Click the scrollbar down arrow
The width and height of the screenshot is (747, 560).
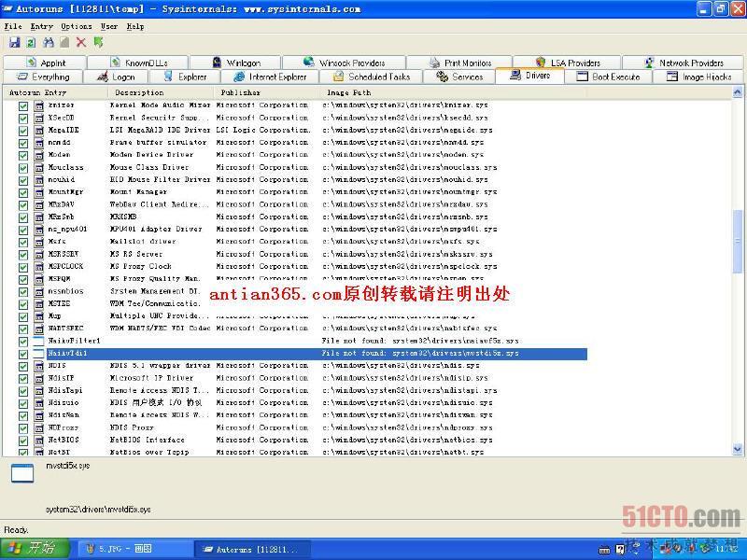737,449
